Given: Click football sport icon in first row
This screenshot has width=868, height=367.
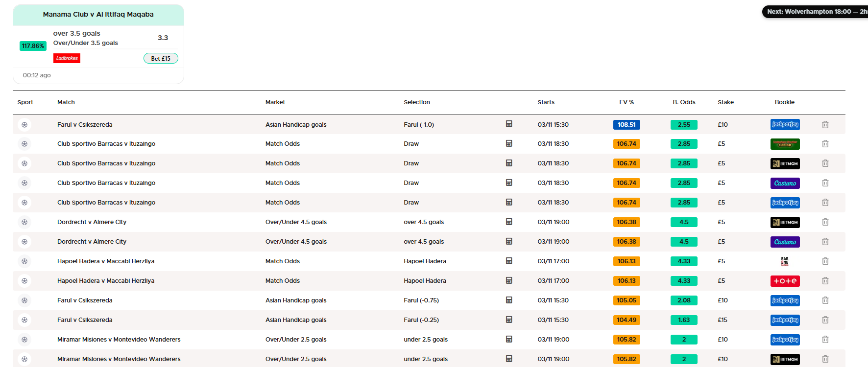Looking at the screenshot, I should pyautogui.click(x=24, y=124).
